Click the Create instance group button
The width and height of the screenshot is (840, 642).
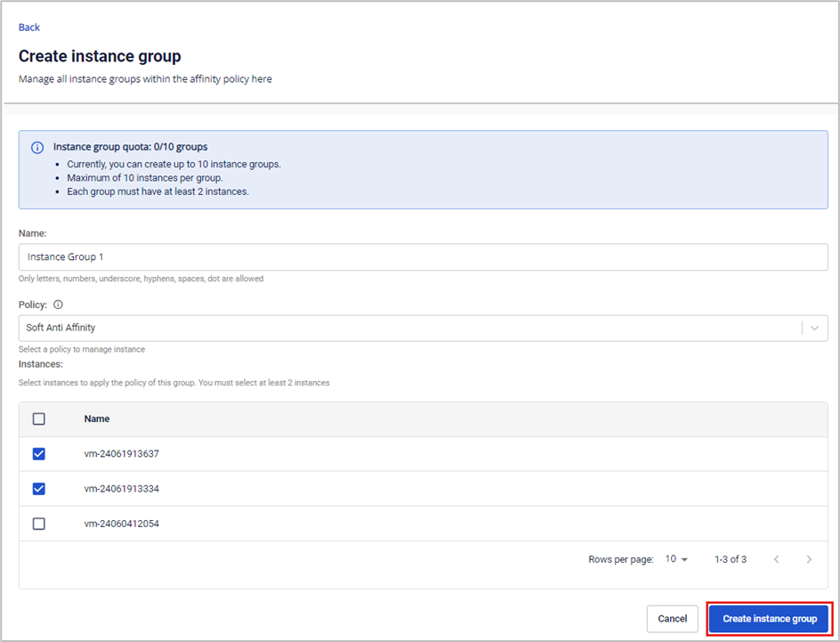(x=770, y=619)
